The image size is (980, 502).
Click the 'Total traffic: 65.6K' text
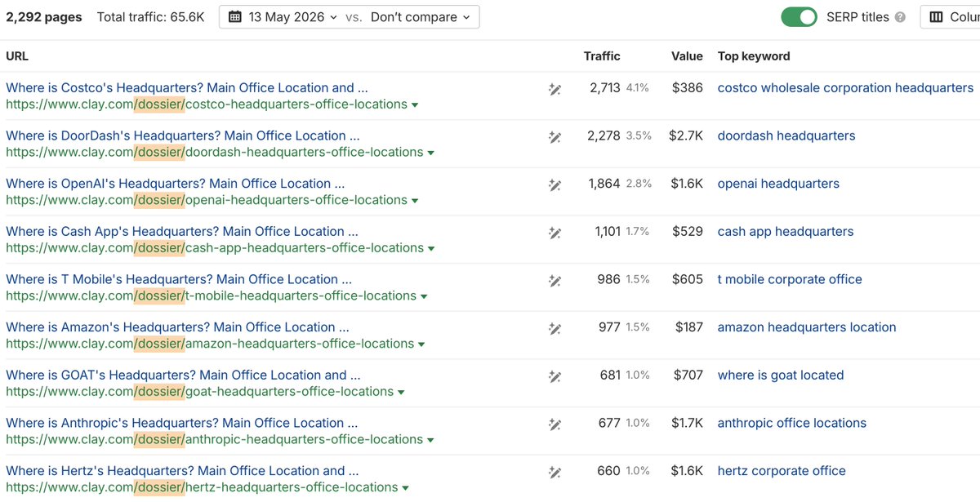[x=151, y=17]
